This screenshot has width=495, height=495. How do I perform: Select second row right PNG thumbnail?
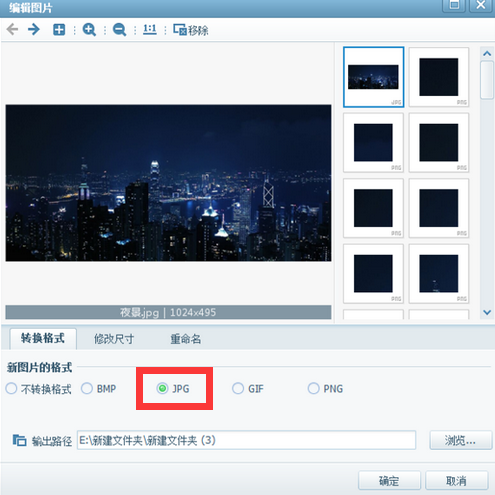tap(439, 142)
